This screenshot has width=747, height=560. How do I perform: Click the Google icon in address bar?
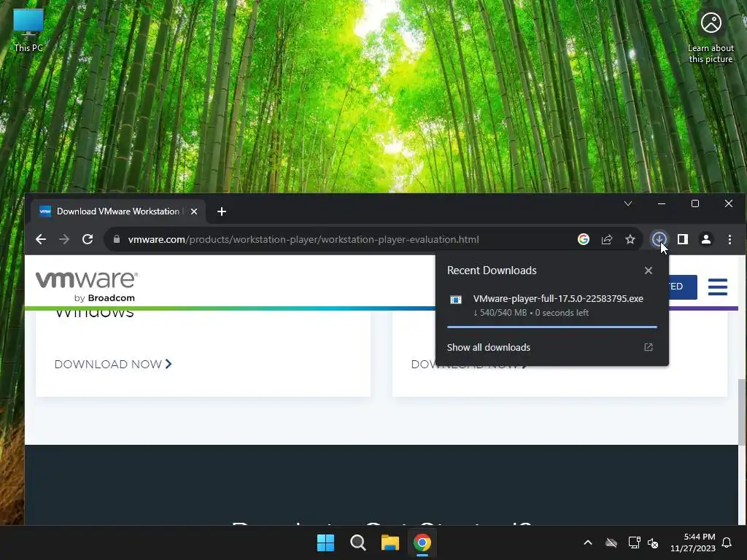pyautogui.click(x=583, y=239)
